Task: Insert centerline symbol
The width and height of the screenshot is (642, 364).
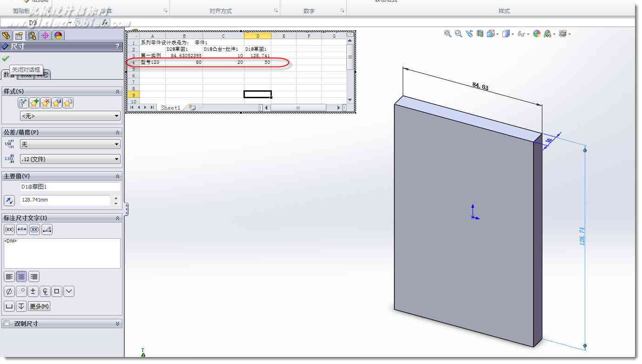Action: click(45, 292)
